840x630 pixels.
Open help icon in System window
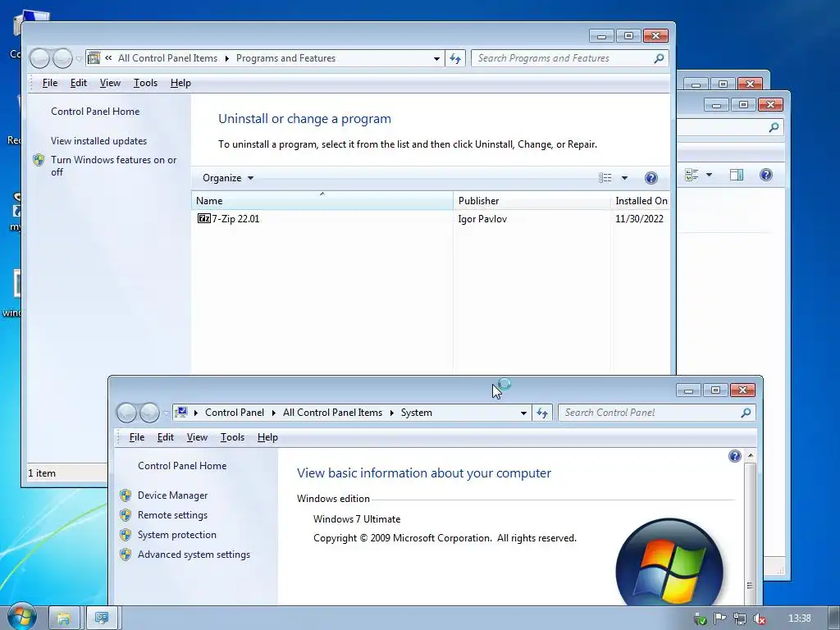click(x=734, y=456)
